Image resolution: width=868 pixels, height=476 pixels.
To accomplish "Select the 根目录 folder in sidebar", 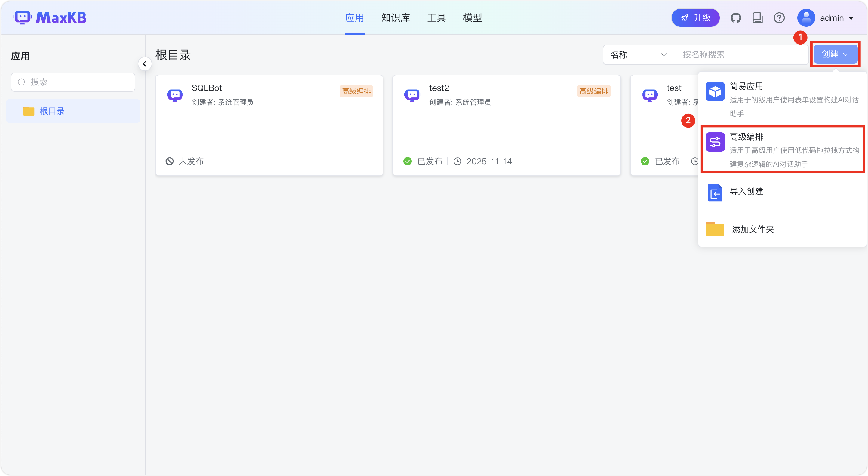I will 53,111.
